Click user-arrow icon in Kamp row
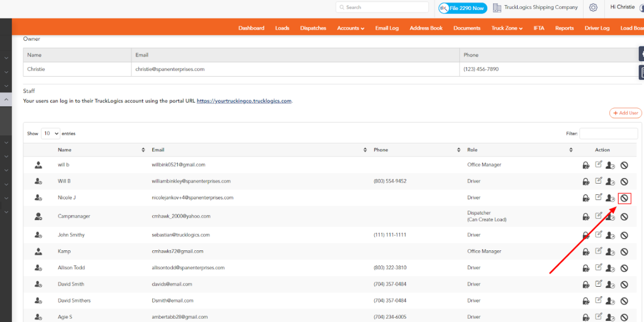Image resolution: width=644 pixels, height=322 pixels. 610,252
